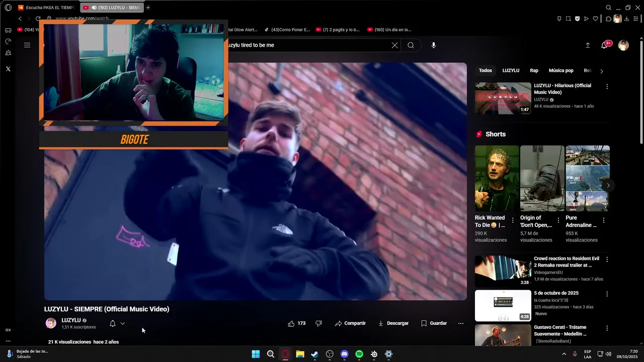Open the Opera player (send) arrow icon
644x362 pixels.
586,19
